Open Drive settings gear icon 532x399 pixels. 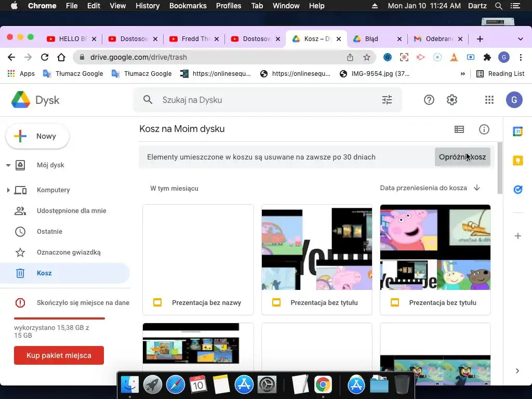(451, 100)
